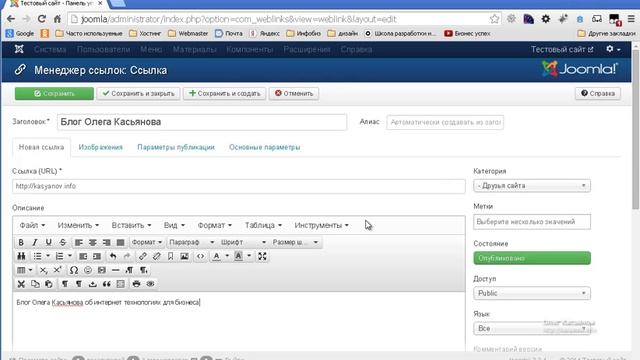This screenshot has width=640, height=360.
Task: Click Сохранить и создать button
Action: [x=224, y=93]
